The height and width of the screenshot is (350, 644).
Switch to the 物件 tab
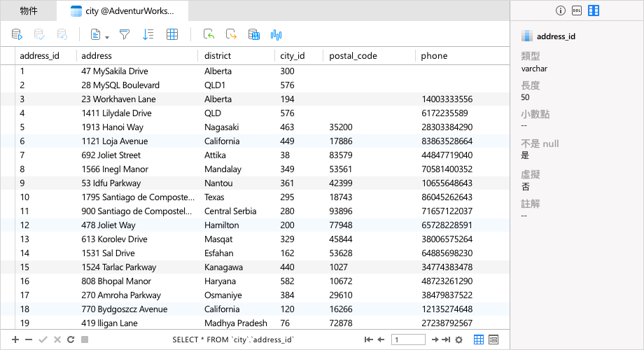tap(29, 10)
